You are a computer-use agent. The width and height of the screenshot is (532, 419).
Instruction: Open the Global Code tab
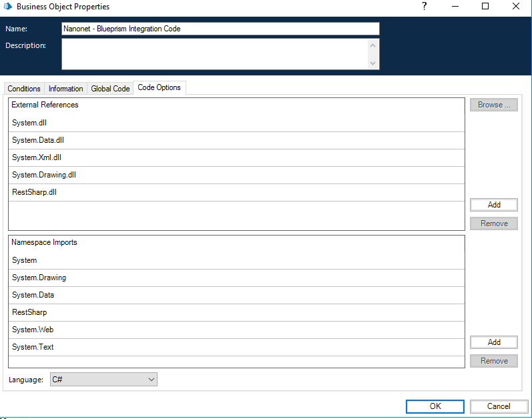(x=110, y=89)
